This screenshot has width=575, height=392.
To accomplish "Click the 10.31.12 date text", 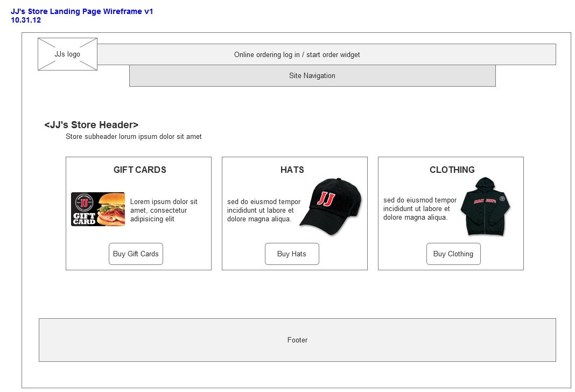I will (x=26, y=20).
